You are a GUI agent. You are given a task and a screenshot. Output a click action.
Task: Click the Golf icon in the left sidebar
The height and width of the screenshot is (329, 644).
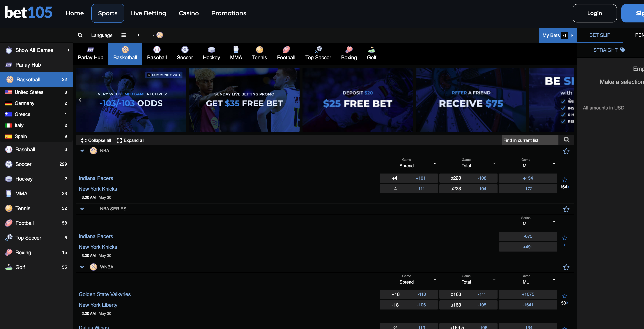coord(9,267)
